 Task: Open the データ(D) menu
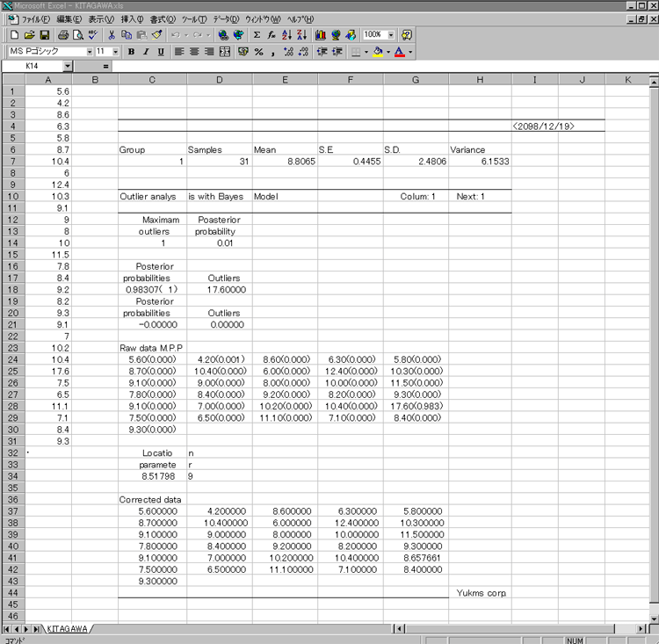click(x=226, y=19)
